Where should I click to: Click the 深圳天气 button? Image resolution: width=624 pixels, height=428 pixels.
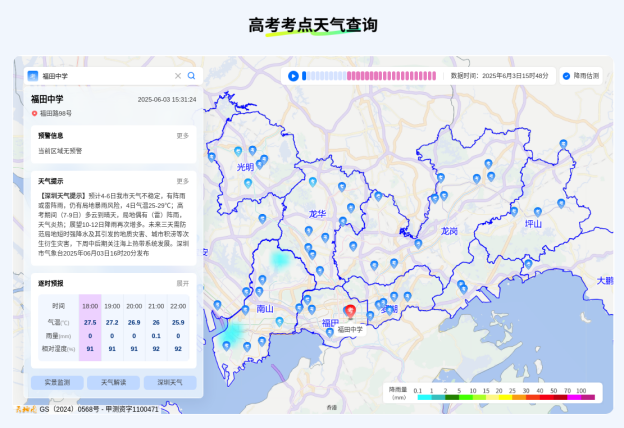[x=169, y=383]
